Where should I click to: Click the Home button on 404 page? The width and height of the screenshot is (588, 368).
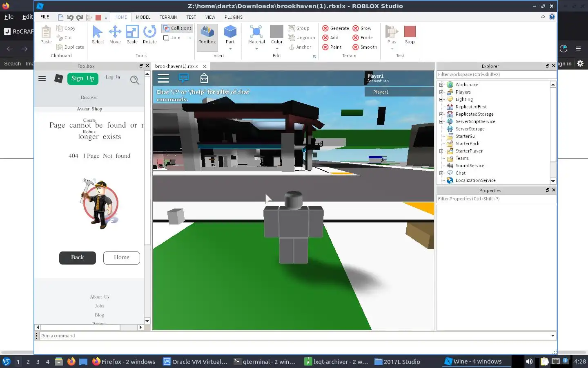(x=122, y=258)
